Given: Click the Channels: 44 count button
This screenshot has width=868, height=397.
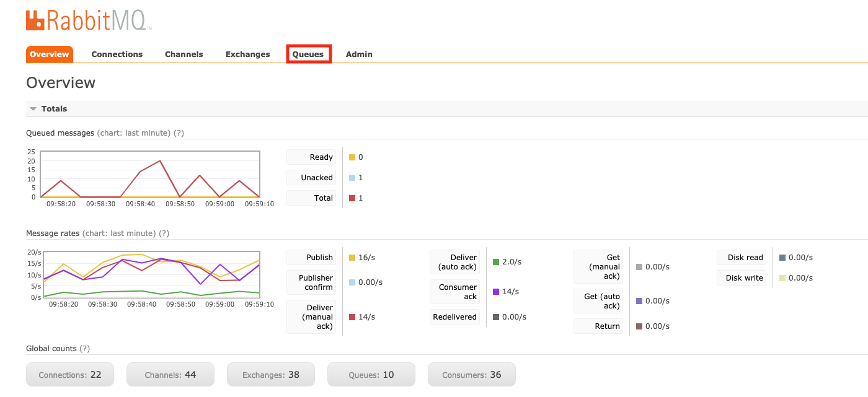Looking at the screenshot, I should pyautogui.click(x=170, y=375).
